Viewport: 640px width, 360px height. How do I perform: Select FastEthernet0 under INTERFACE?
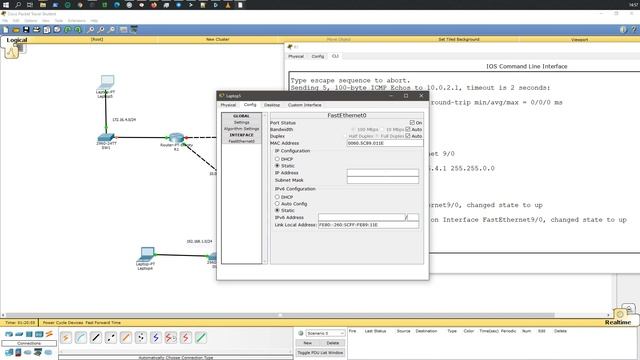242,141
